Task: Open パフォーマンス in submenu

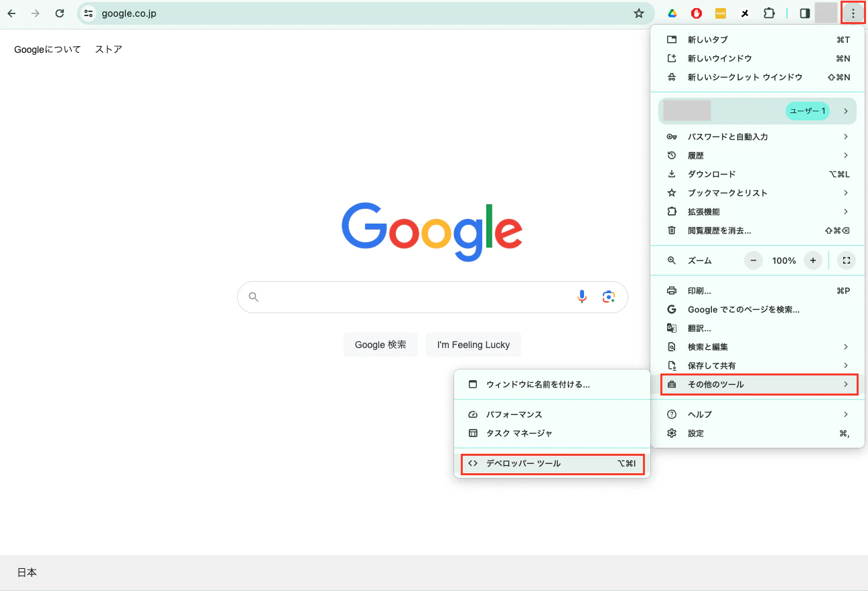Action: point(553,414)
